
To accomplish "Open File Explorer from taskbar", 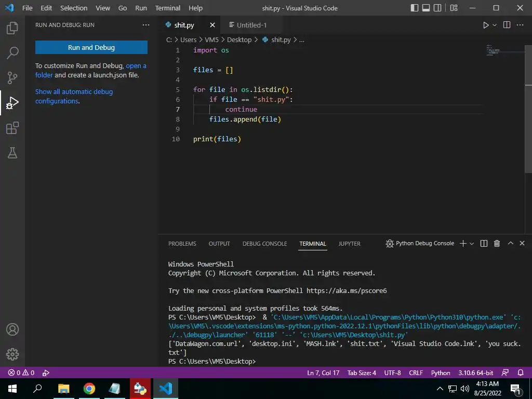I will (x=63, y=389).
